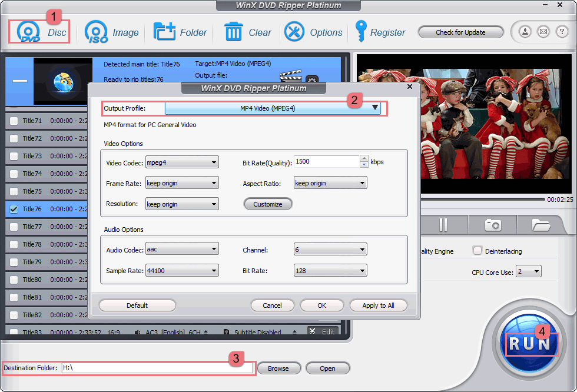Viewport: 577px width, 392px height.
Task: Pause the video preview
Action: pyautogui.click(x=443, y=225)
